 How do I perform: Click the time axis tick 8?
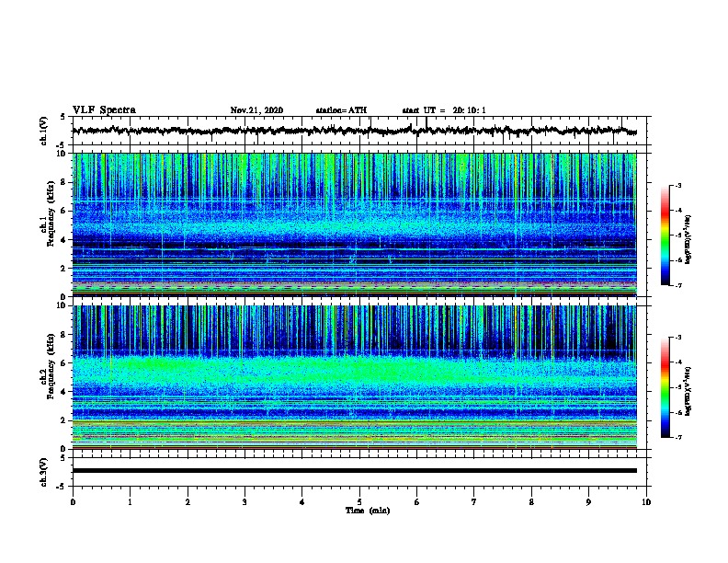[531, 502]
